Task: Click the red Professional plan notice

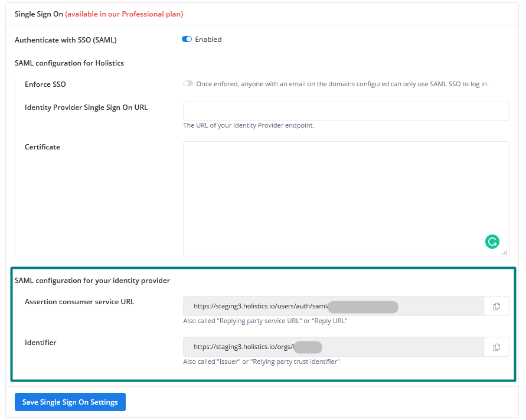Action: [124, 14]
